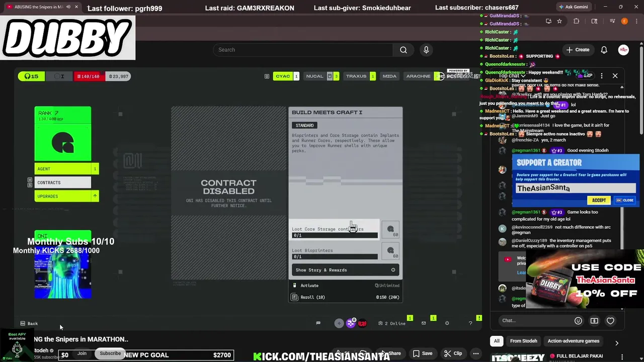Select the red squad member avatar
Screen dimensions: 644x362
[x=362, y=323]
